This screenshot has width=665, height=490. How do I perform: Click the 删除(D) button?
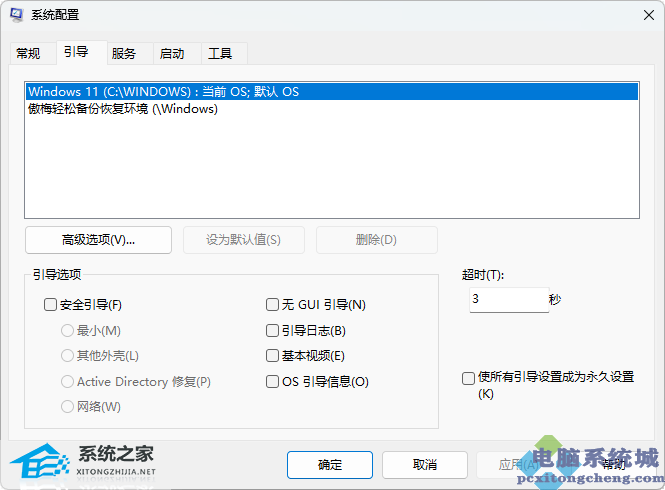pos(376,240)
